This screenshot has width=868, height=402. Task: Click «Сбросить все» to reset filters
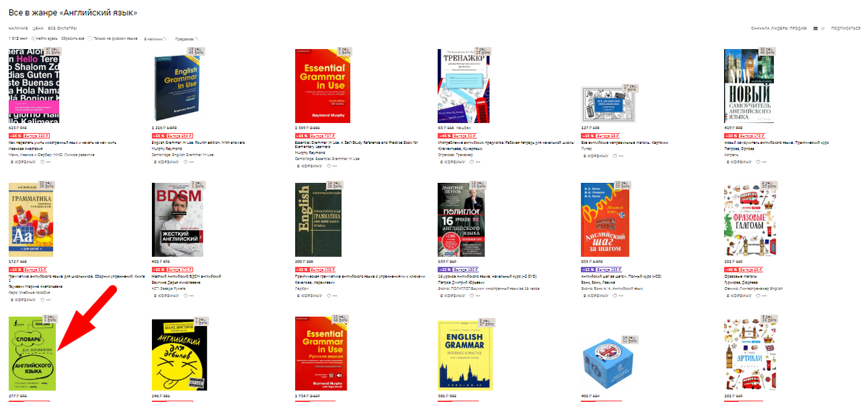point(72,38)
